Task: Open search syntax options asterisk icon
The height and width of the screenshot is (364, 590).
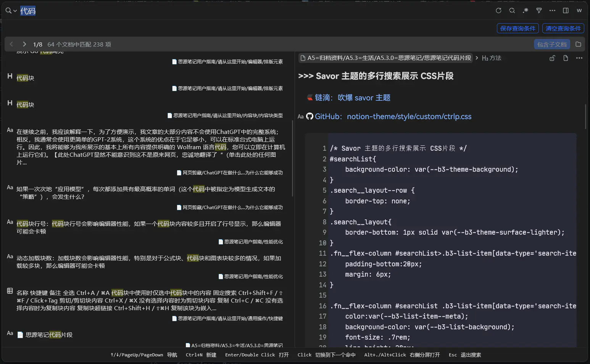Action: coord(526,11)
